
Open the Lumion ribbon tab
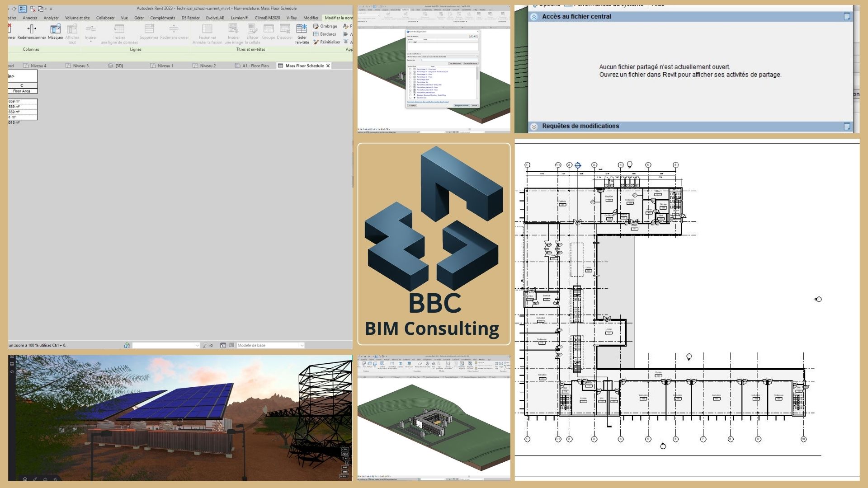click(x=239, y=18)
